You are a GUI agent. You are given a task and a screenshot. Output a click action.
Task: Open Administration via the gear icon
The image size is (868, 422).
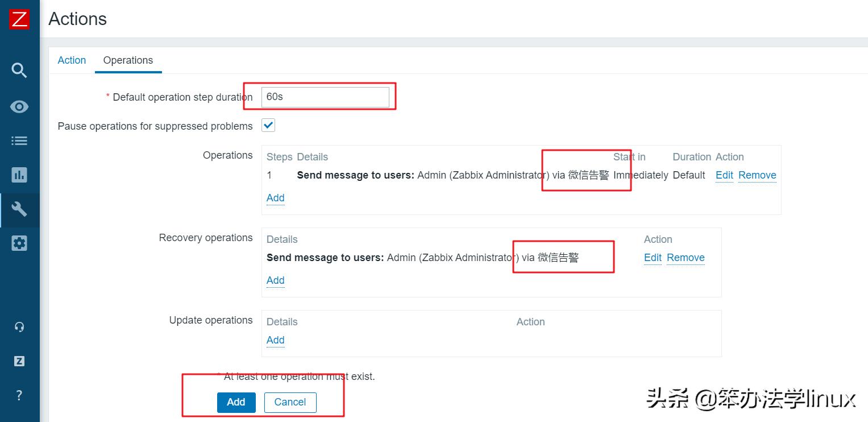coord(19,243)
